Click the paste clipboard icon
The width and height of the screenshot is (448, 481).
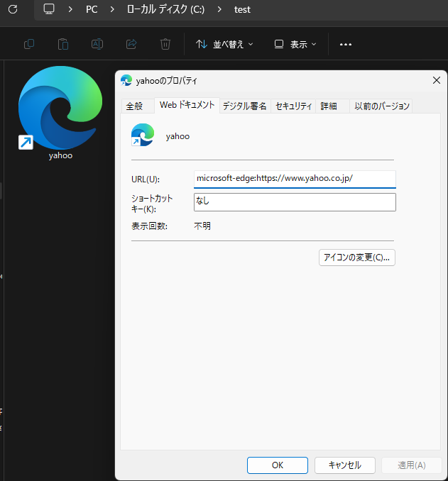tap(63, 44)
